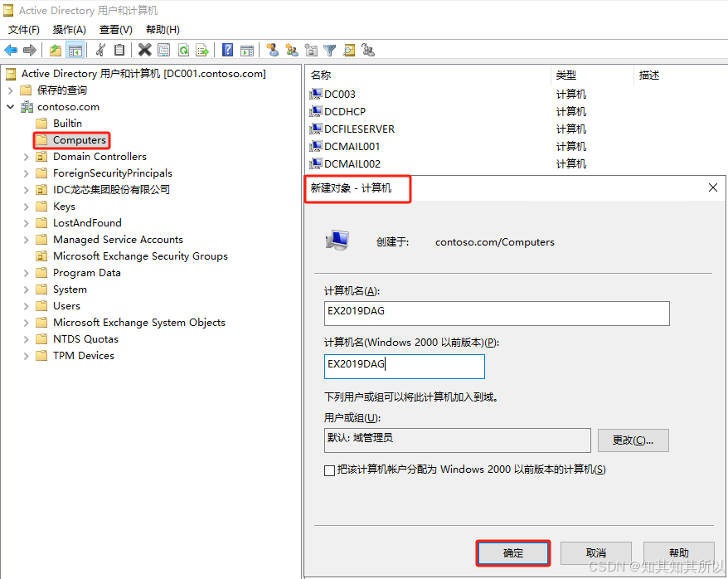728x579 pixels.
Task: Click the Back arrow toolbar icon
Action: (x=11, y=50)
